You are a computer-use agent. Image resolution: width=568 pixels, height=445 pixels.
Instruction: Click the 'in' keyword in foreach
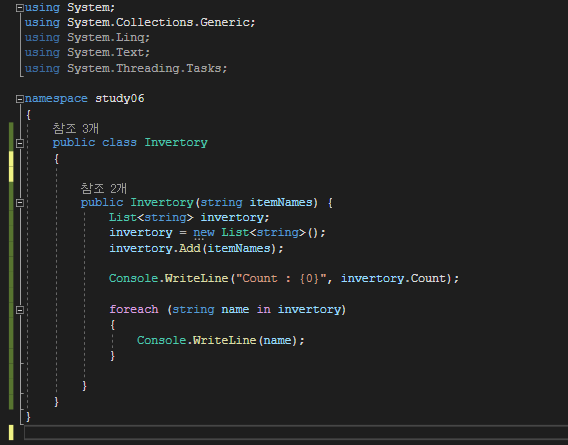point(264,309)
